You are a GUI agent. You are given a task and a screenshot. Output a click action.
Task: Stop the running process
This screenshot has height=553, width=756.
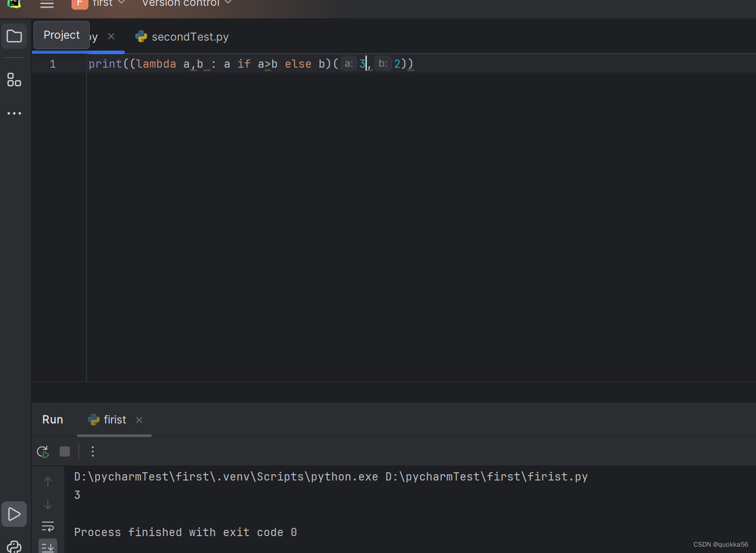click(65, 451)
